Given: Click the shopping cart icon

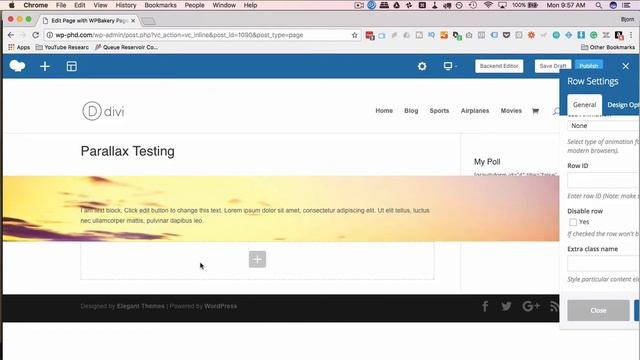Looking at the screenshot, I should tap(536, 111).
